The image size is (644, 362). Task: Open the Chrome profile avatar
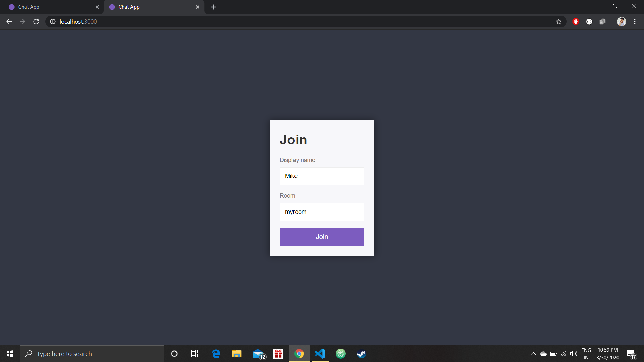622,21
